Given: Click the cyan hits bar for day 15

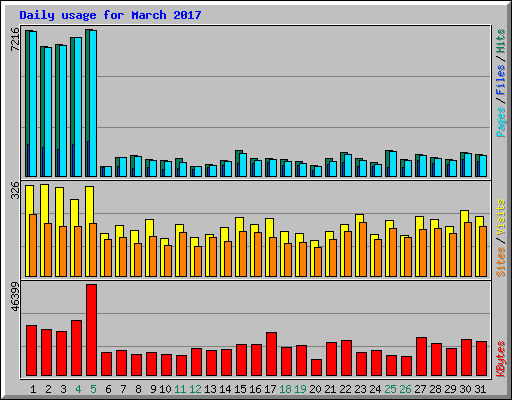Looking at the screenshot, I should 243,165.
